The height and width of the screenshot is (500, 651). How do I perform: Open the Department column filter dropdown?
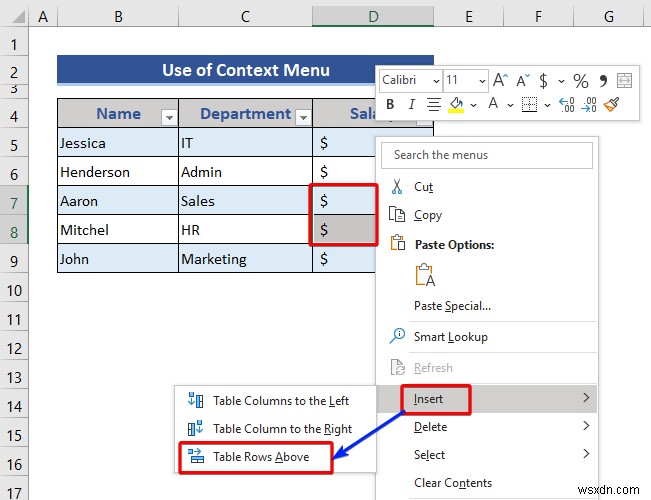pyautogui.click(x=303, y=118)
